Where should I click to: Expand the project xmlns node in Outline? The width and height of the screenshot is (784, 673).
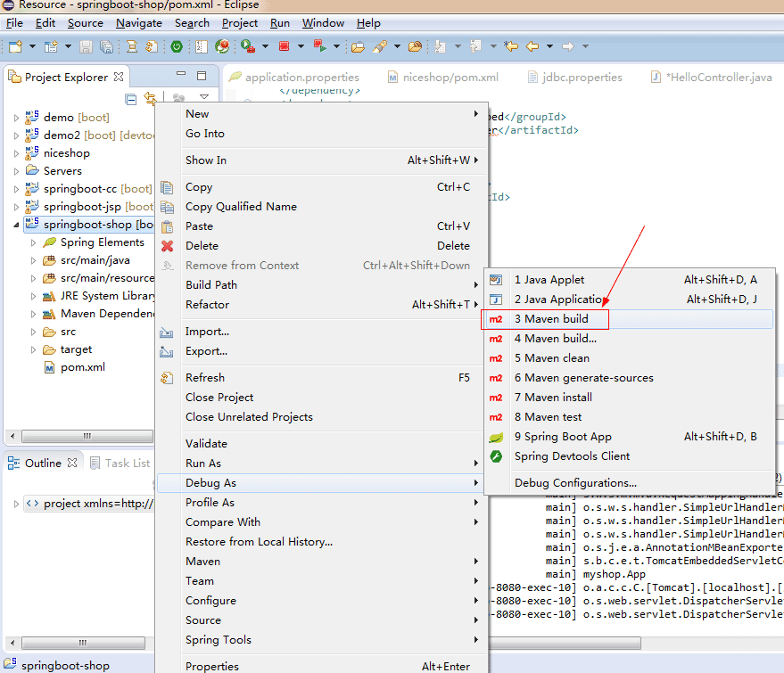click(16, 504)
